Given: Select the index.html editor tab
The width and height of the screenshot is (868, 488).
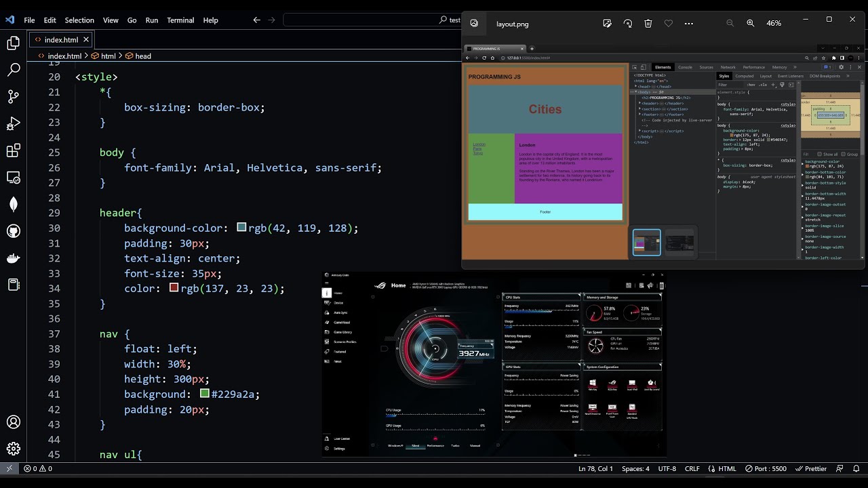Looking at the screenshot, I should tap(61, 40).
